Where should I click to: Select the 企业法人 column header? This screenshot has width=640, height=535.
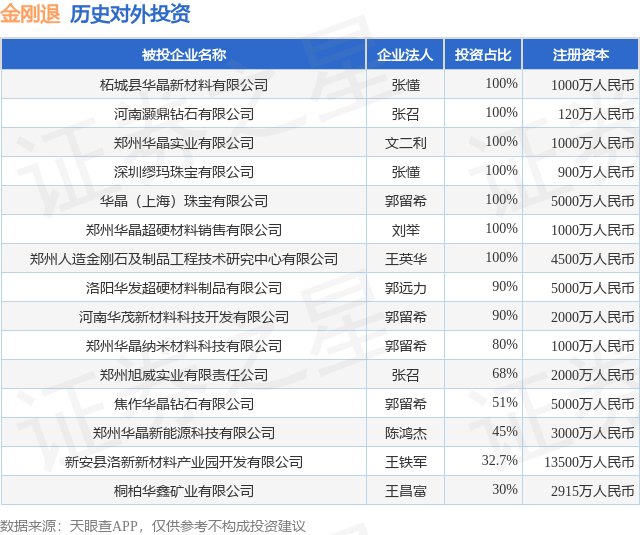pyautogui.click(x=405, y=55)
